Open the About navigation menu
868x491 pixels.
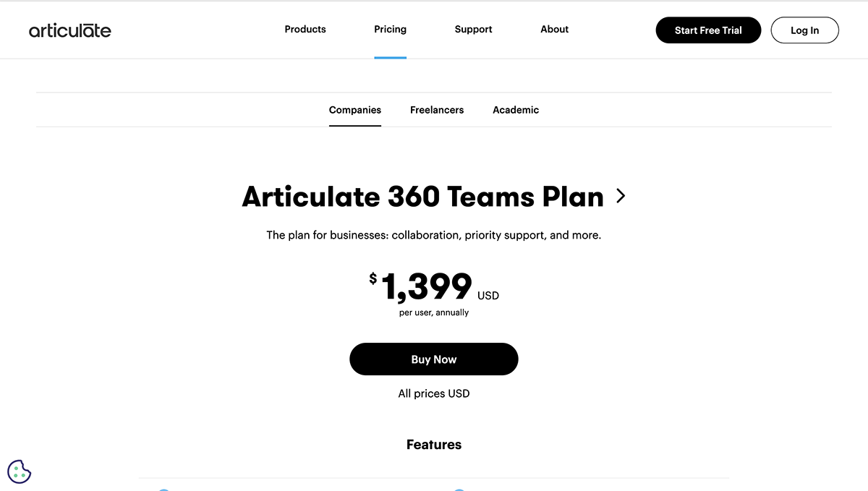pyautogui.click(x=554, y=30)
